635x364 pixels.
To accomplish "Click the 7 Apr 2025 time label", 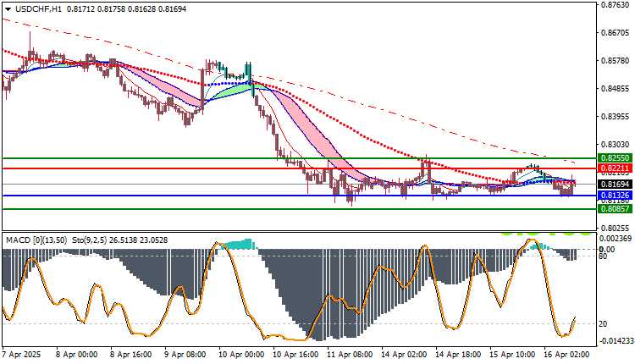I will click(21, 355).
